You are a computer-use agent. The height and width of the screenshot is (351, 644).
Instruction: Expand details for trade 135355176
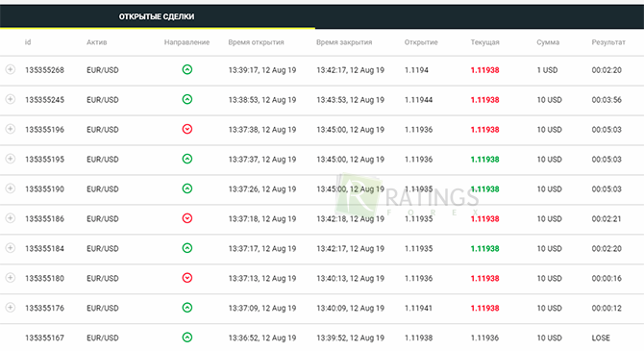click(x=11, y=308)
